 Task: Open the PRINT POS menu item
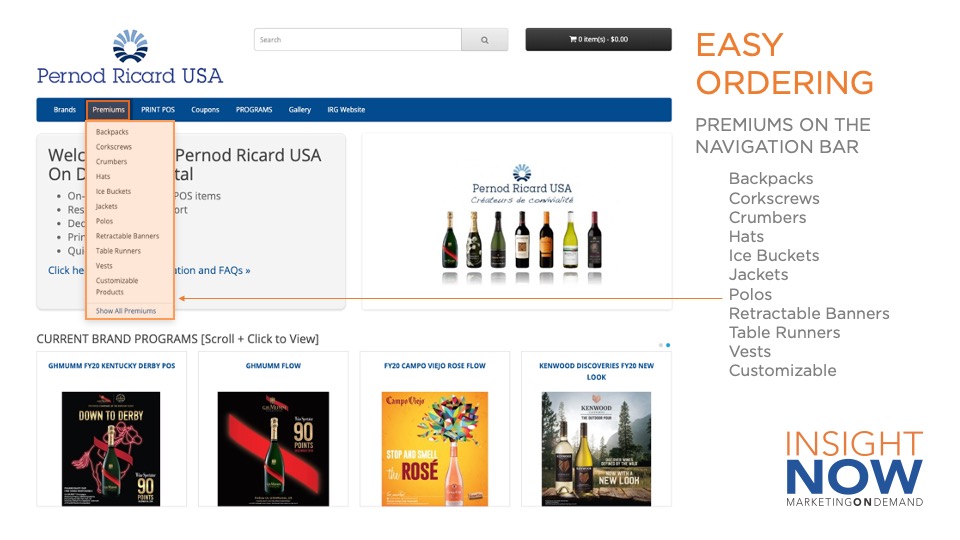158,110
